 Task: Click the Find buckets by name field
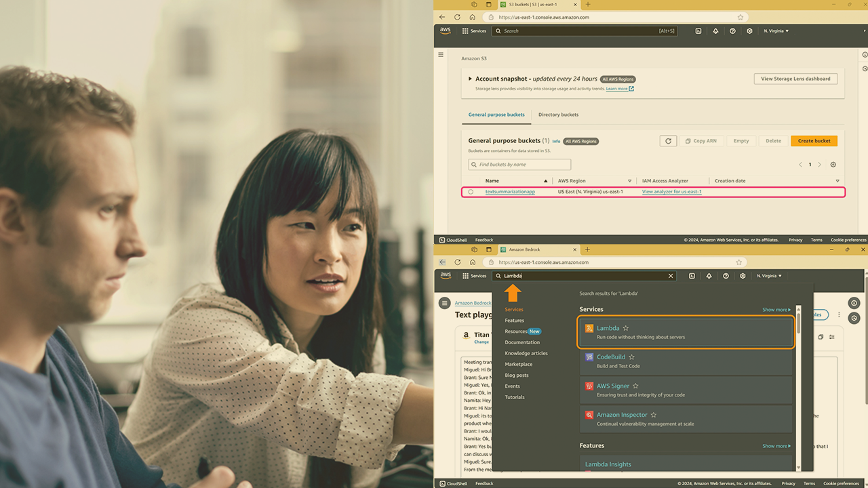[519, 165]
